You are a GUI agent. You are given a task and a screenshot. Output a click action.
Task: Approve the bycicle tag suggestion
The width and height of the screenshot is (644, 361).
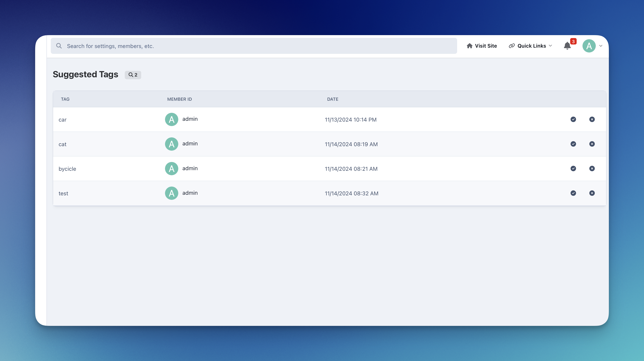(x=573, y=169)
